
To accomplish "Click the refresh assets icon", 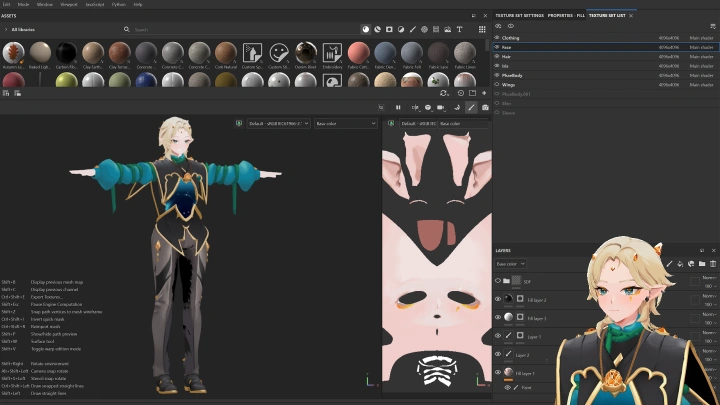I will pos(443,93).
